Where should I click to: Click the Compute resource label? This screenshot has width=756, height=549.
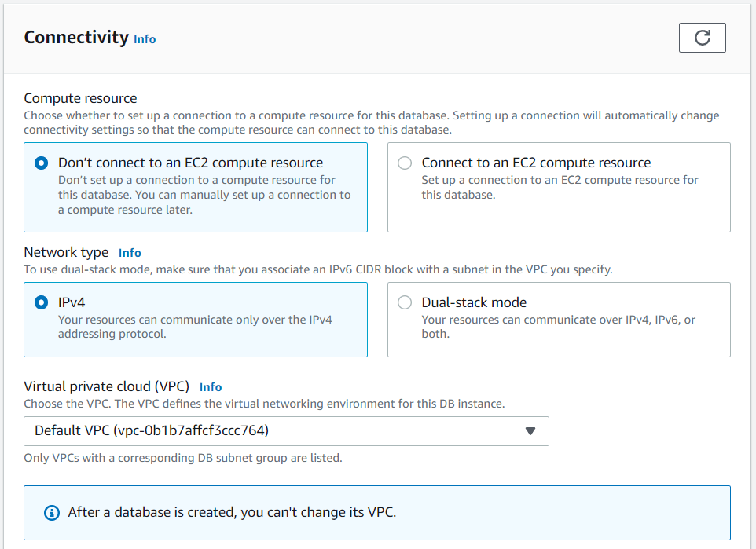[80, 98]
